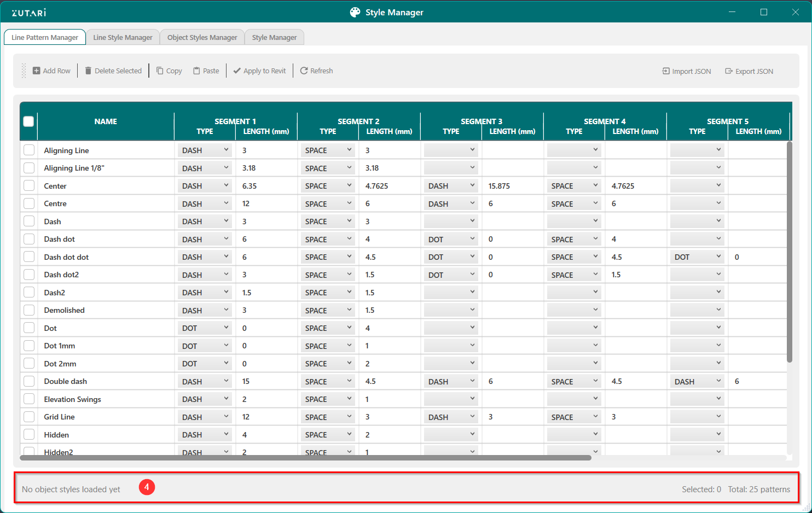
Task: Switch to the Line Style Manager tab
Action: tap(123, 38)
